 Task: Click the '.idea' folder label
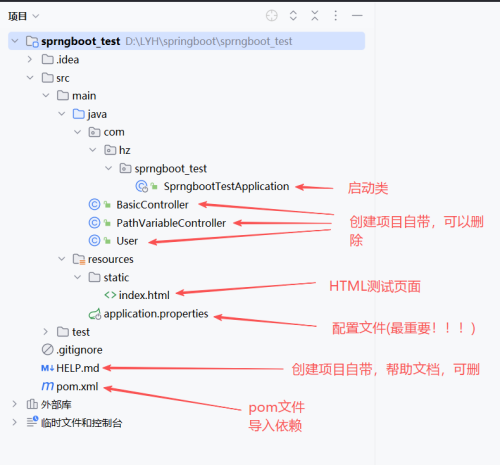68,59
